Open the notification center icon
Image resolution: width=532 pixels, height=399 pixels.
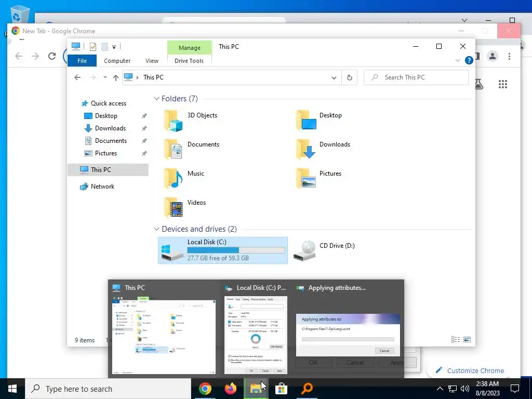click(515, 389)
